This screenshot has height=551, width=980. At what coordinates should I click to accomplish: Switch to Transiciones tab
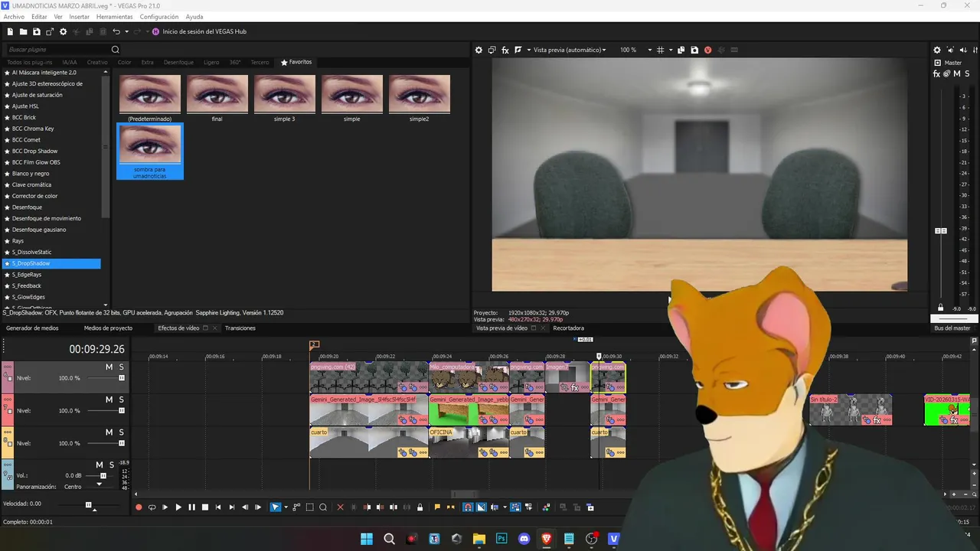pyautogui.click(x=240, y=328)
